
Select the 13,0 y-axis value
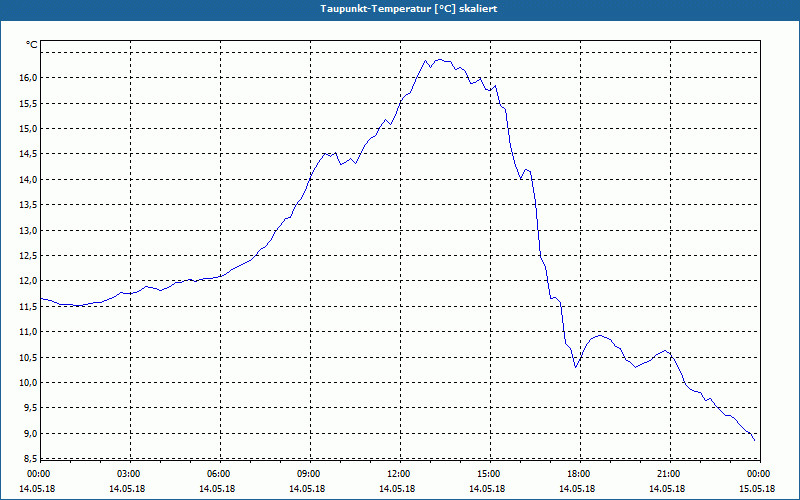[x=29, y=230]
